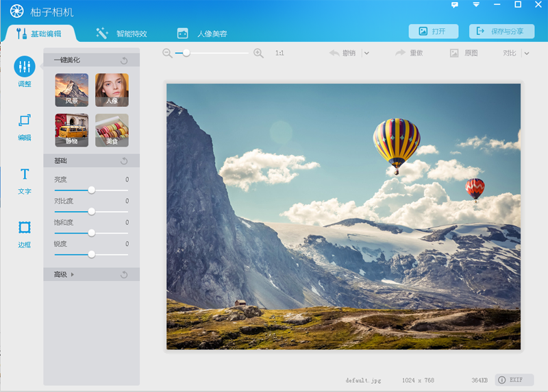Open the 撤销 undo history dropdown arrow
Screen dimensions: 548x392
[366, 53]
